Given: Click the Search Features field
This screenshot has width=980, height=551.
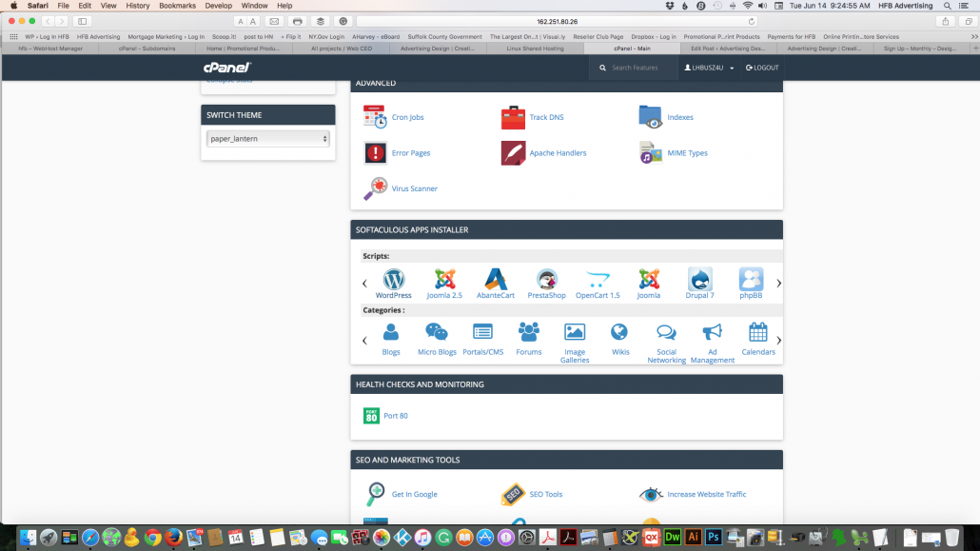Looking at the screenshot, I should coord(634,68).
